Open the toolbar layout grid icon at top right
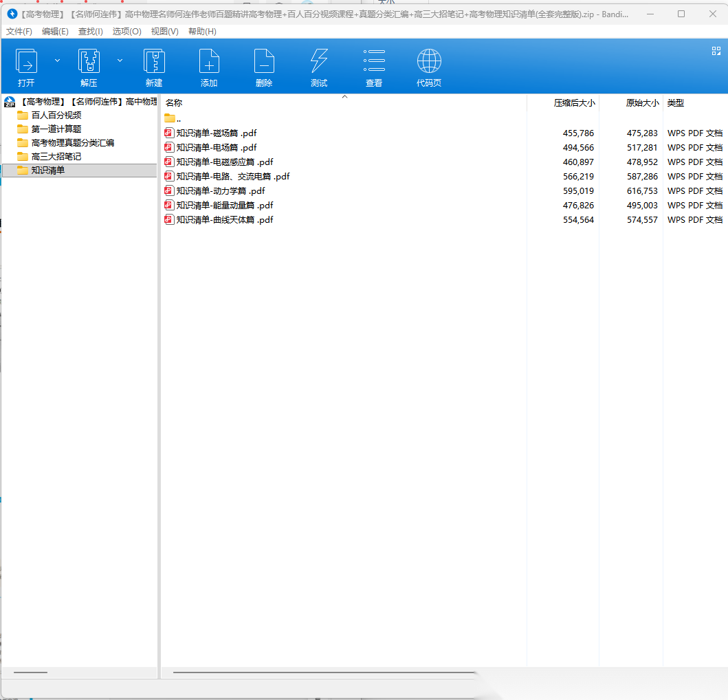728x700 pixels. pyautogui.click(x=716, y=50)
